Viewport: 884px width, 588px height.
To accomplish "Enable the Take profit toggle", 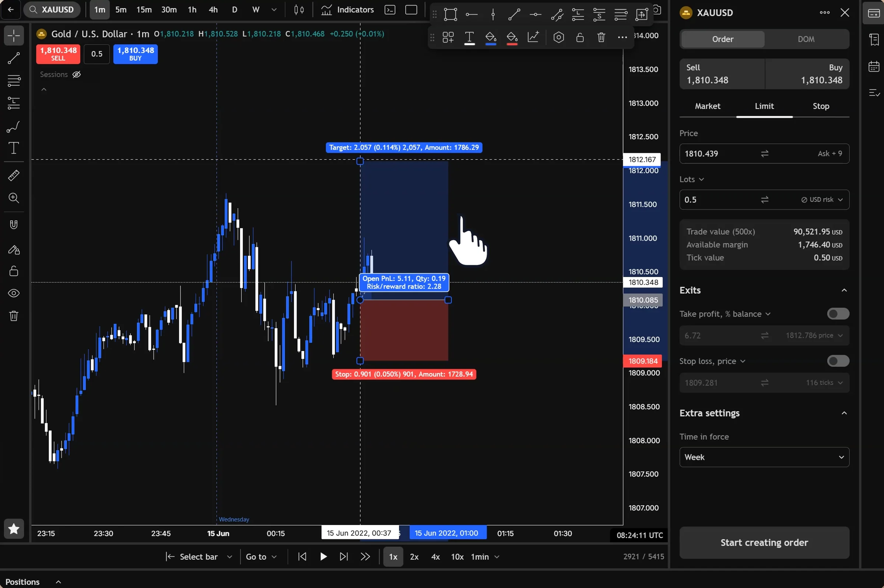I will [x=838, y=314].
